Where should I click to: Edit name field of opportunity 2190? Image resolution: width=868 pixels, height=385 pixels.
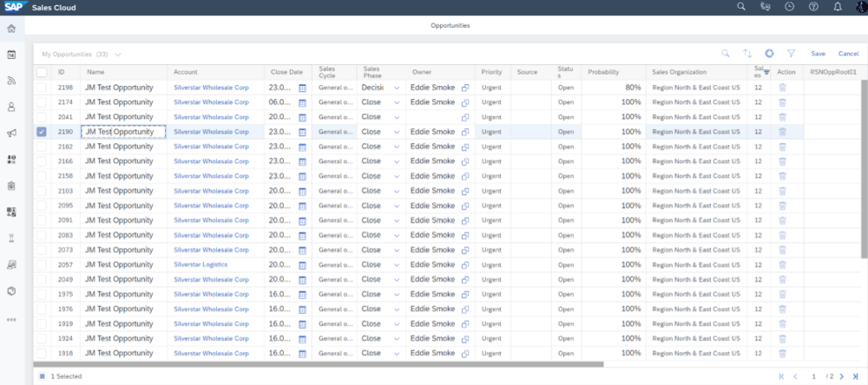(x=123, y=132)
